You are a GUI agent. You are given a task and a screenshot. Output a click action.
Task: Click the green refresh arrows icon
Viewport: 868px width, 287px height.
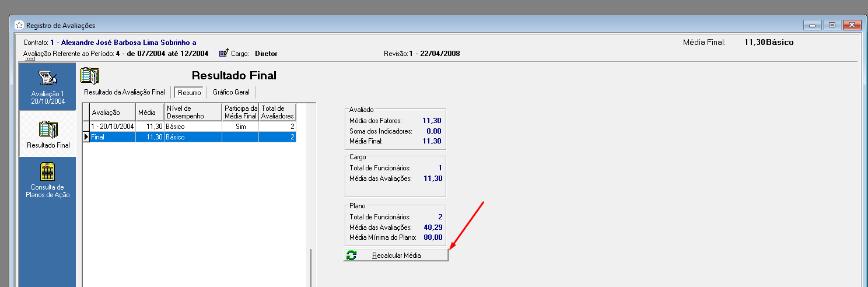point(351,256)
